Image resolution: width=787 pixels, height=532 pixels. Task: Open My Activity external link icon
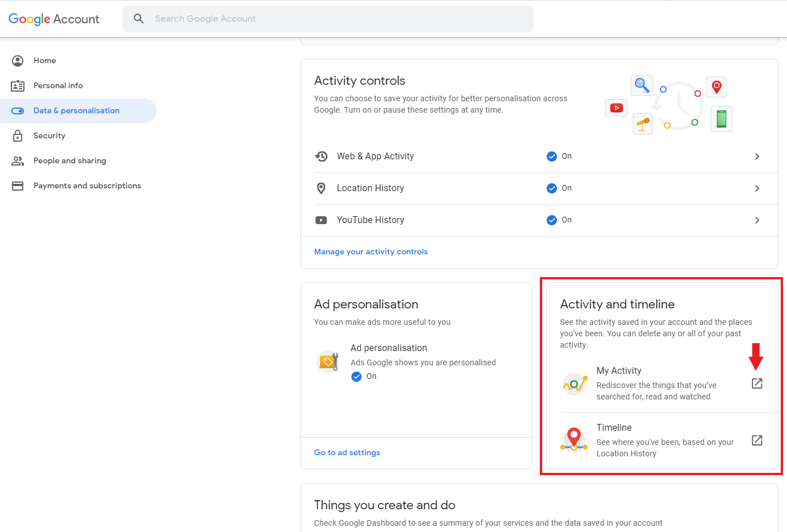[x=757, y=383]
